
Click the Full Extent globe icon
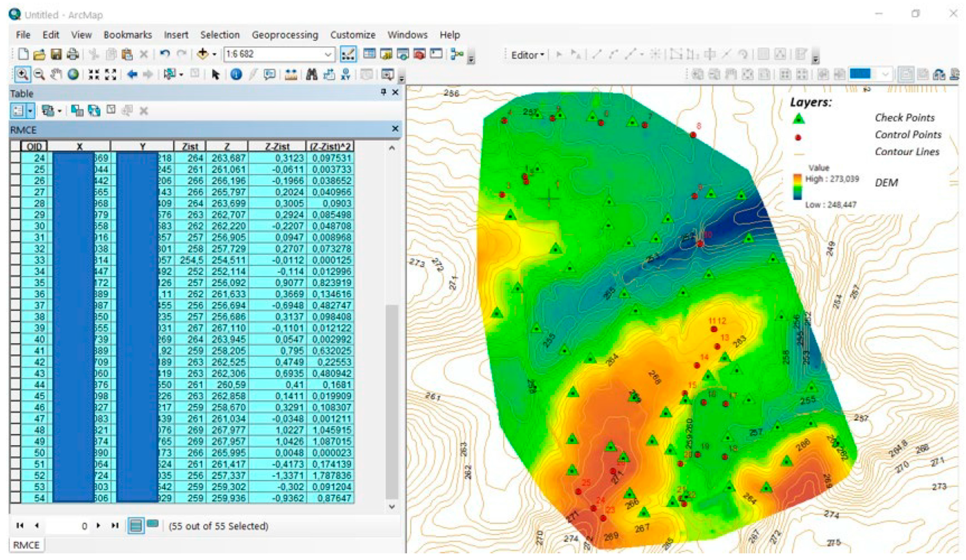pyautogui.click(x=73, y=74)
